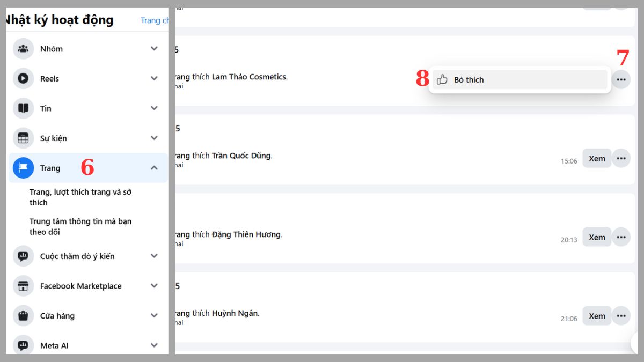Expand the Cuộc thăm dò ý kiến chevron
This screenshot has width=644, height=362.
pos(154,256)
